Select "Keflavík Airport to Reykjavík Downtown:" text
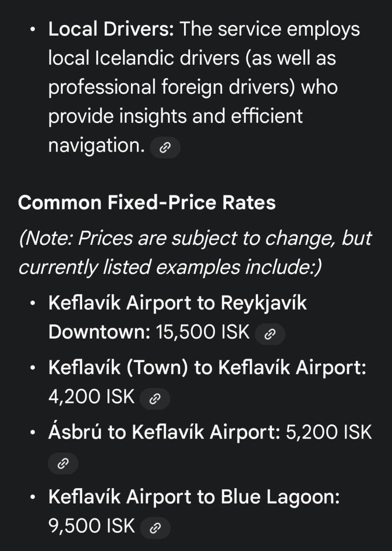The image size is (392, 551). 177,303
